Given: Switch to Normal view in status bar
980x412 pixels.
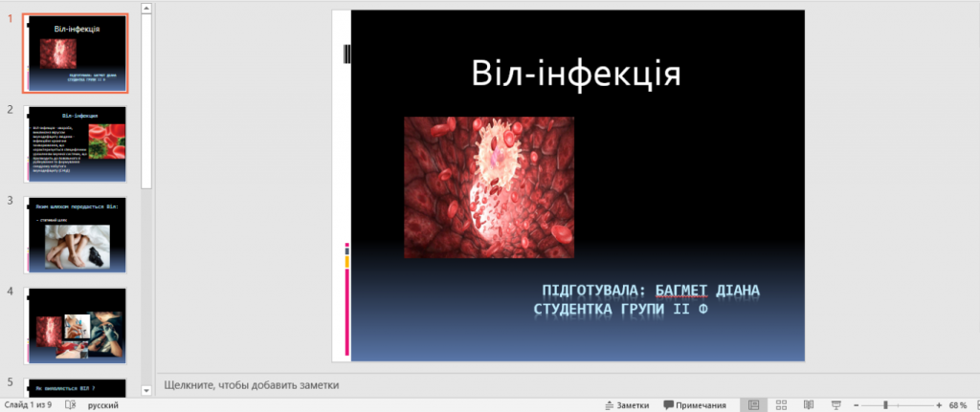Looking at the screenshot, I should point(754,405).
